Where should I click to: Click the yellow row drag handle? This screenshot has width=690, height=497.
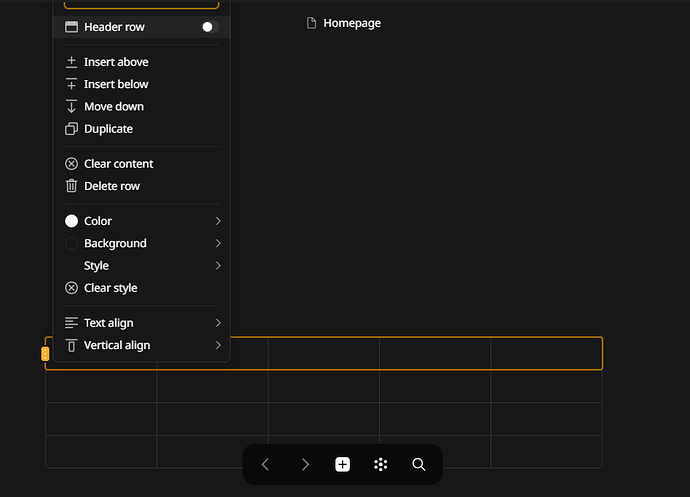pyautogui.click(x=45, y=354)
